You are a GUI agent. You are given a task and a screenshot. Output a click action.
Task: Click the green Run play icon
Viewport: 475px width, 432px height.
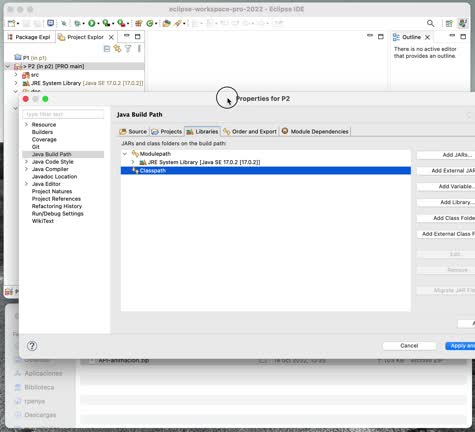pyautogui.click(x=91, y=23)
